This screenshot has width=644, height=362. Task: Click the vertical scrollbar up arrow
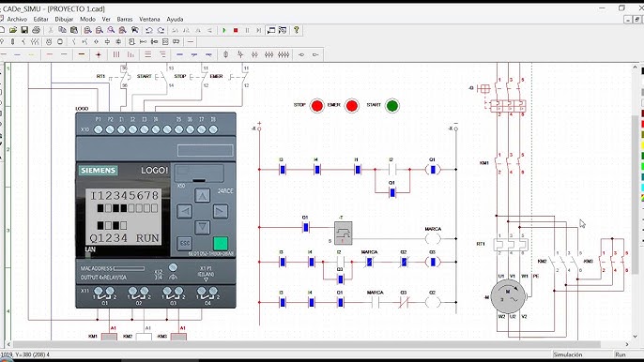coord(635,67)
